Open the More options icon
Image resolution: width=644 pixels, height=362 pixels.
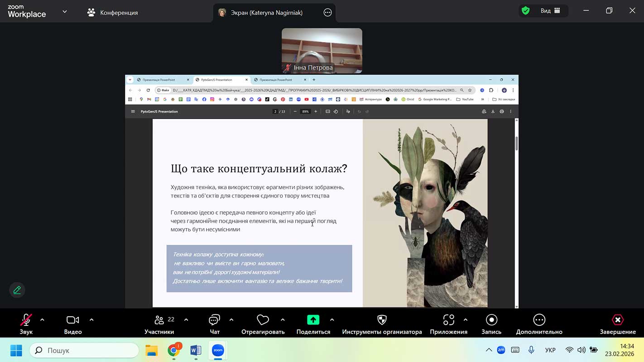click(539, 320)
